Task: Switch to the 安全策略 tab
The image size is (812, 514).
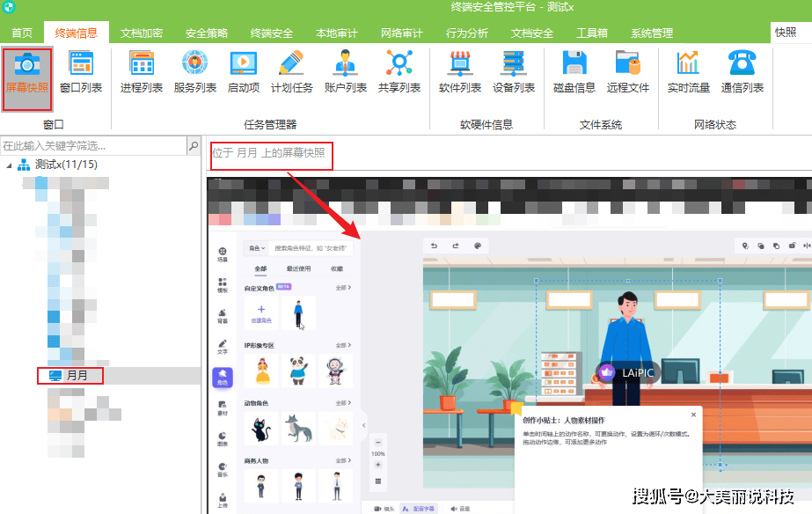Action: (x=206, y=33)
